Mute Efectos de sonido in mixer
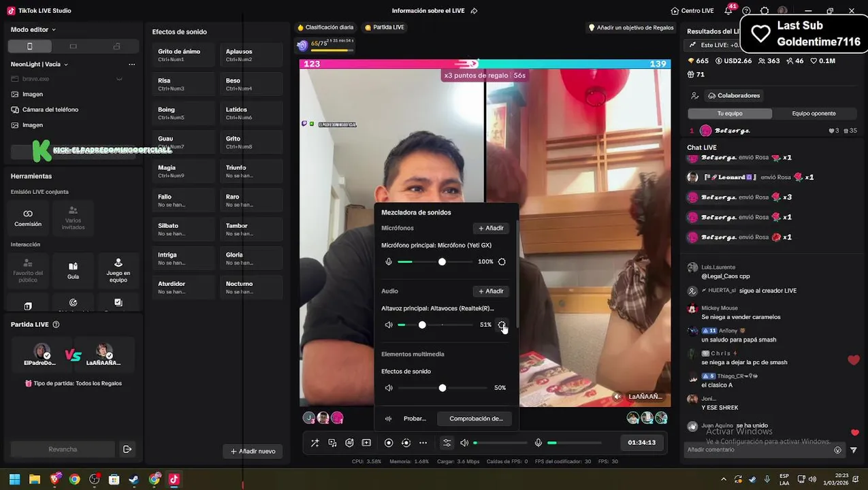Viewport: 868px width, 490px height. pos(389,388)
